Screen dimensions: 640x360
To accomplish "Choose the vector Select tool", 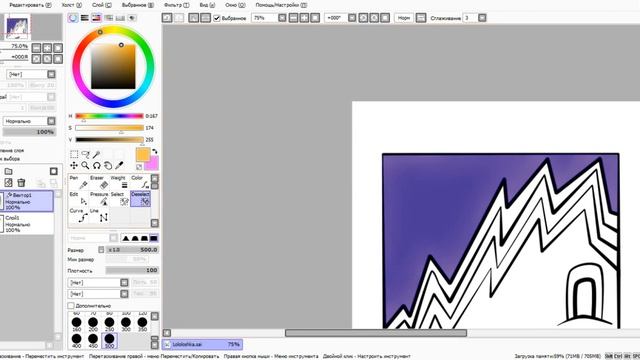I will click(120, 199).
